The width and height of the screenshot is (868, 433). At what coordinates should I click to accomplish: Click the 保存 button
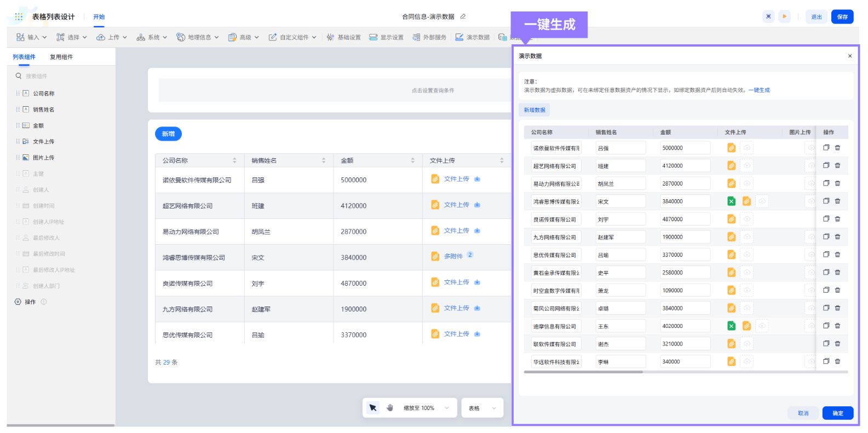842,17
